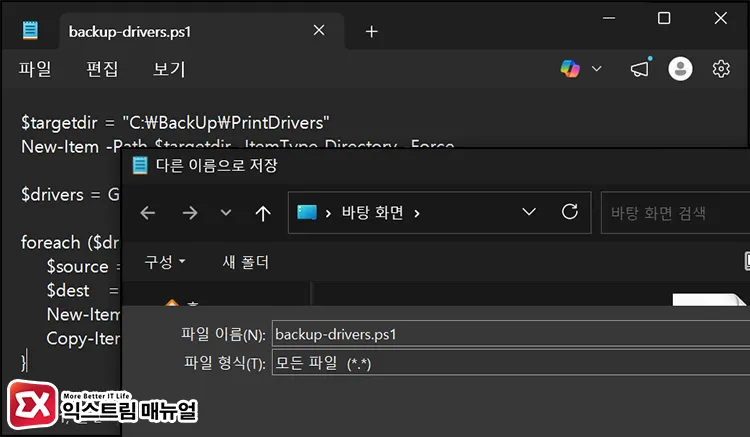This screenshot has width=750, height=437.
Task: Open Notepad settings gear
Action: (721, 69)
